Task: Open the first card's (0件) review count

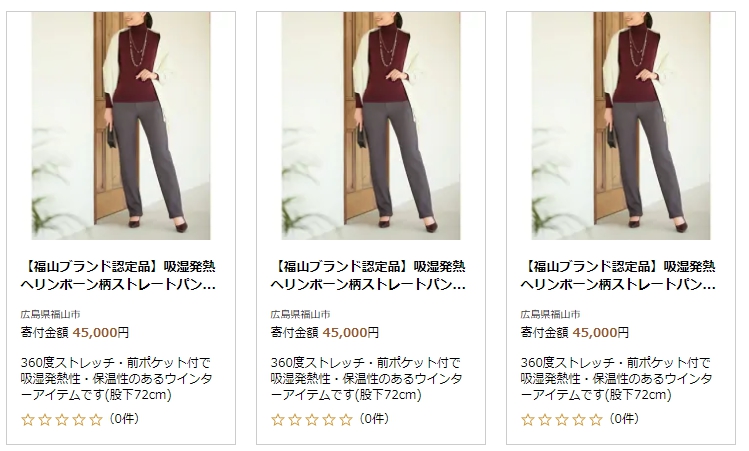Action: coord(124,419)
